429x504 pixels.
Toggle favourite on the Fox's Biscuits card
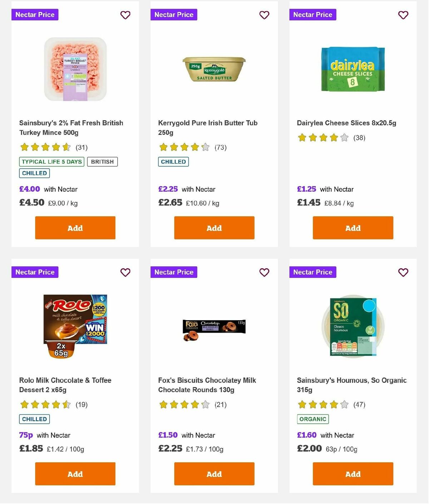[x=264, y=272]
